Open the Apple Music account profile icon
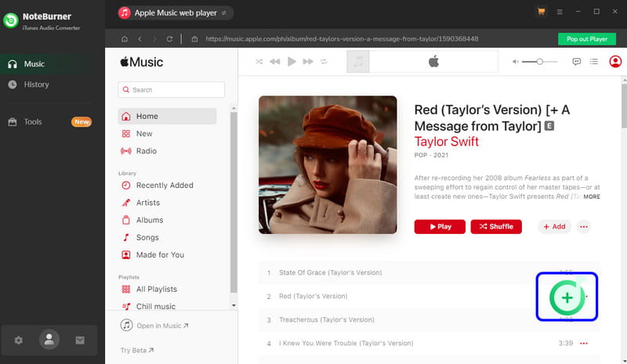The image size is (627, 364). click(615, 62)
